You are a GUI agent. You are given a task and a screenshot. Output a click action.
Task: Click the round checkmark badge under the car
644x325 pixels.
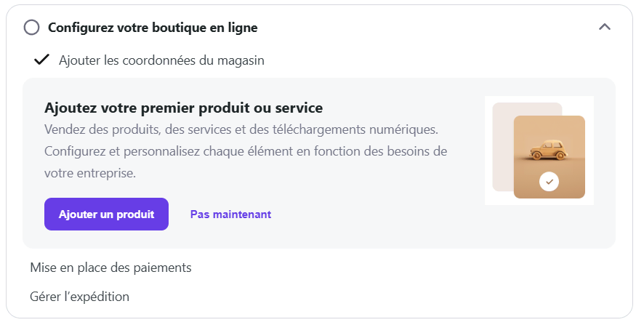(549, 181)
